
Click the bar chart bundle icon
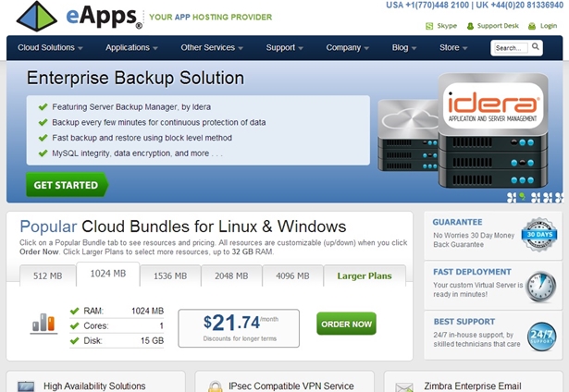(43, 323)
